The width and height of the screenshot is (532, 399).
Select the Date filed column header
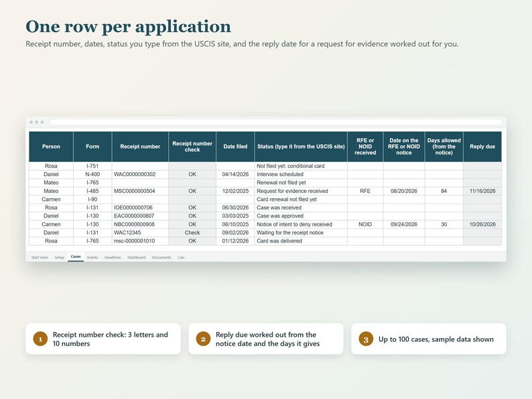point(235,147)
